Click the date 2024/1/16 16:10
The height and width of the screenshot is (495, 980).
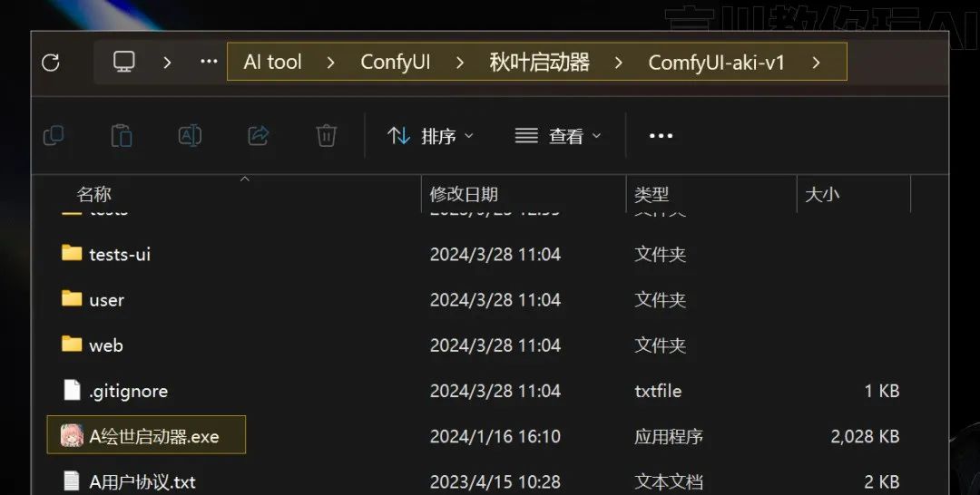point(495,436)
